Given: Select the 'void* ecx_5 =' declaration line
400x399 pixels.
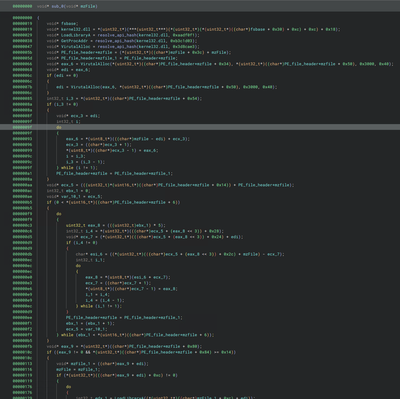Looking at the screenshot, I should (x=170, y=185).
